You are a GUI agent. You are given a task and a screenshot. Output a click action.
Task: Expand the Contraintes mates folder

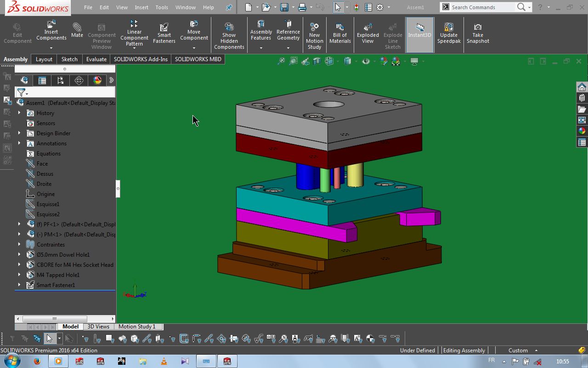(19, 244)
